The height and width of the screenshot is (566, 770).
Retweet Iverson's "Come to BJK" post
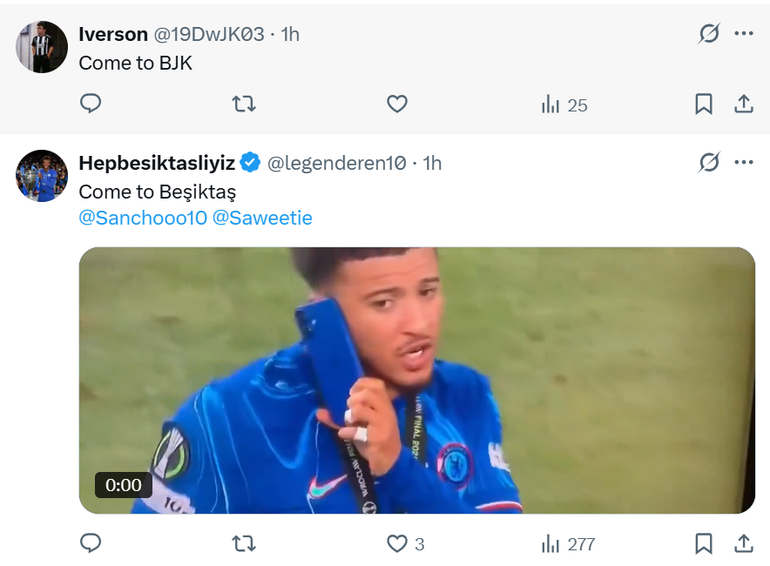point(244,104)
